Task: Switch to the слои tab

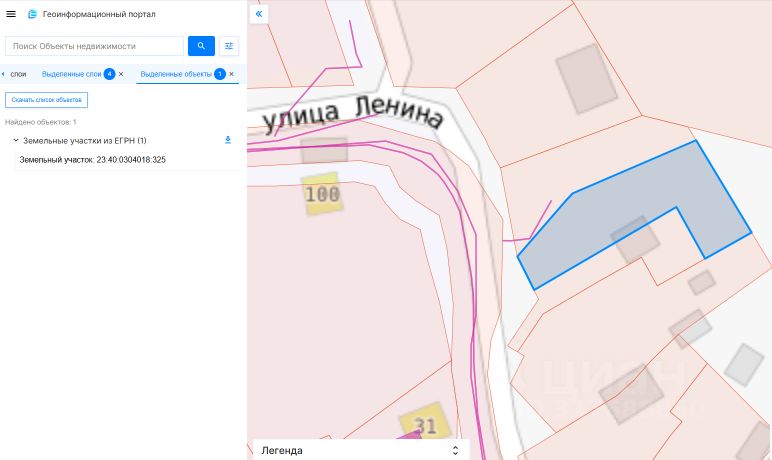Action: click(x=18, y=74)
